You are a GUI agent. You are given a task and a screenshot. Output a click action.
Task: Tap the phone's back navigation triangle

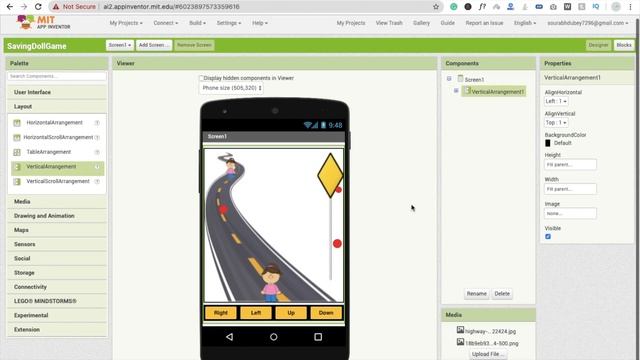tap(229, 337)
